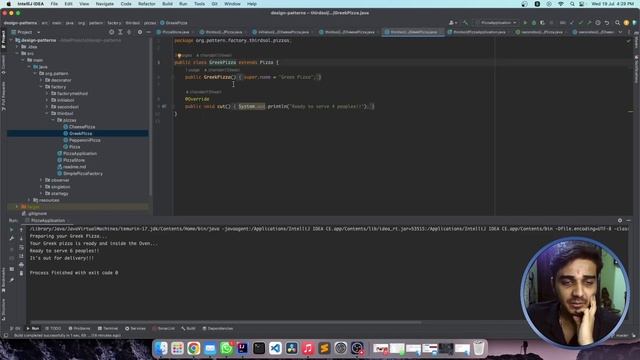This screenshot has width=640, height=360.
Task: Click the horizontal scrollbar in Run console
Action: [x=226, y=322]
